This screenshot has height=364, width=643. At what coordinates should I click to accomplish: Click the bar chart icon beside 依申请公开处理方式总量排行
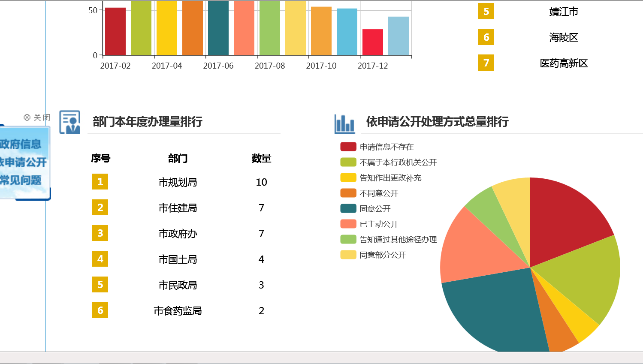coord(344,124)
